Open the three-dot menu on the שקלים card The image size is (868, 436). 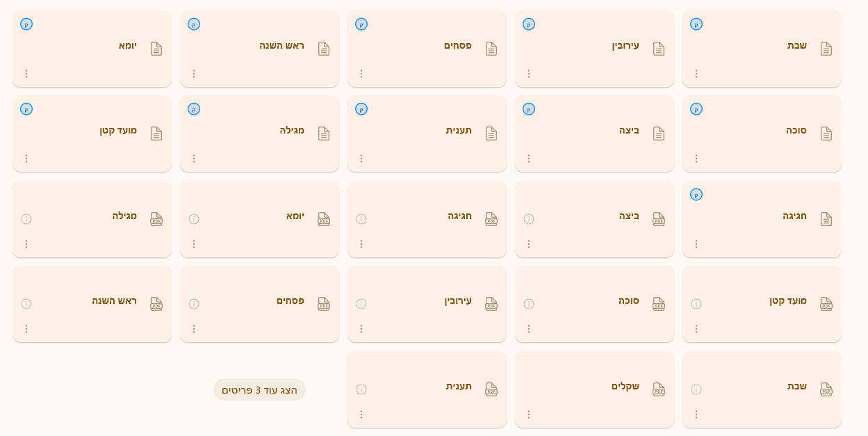click(529, 414)
